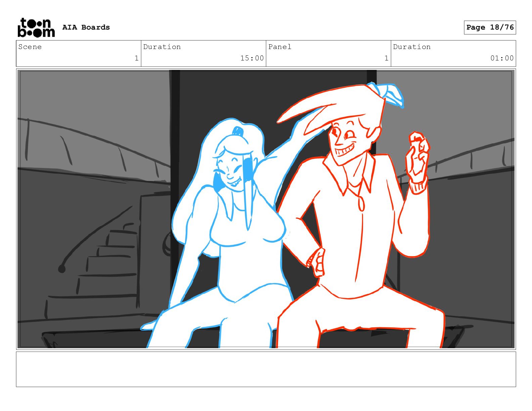
Task: Click the Panel label
Action: (280, 47)
